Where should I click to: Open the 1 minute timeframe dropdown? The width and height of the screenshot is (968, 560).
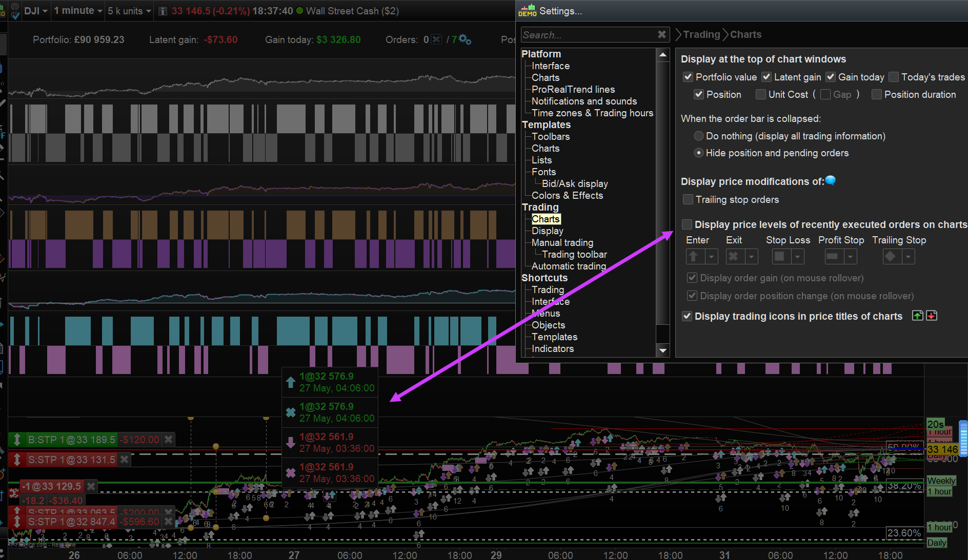tap(77, 11)
